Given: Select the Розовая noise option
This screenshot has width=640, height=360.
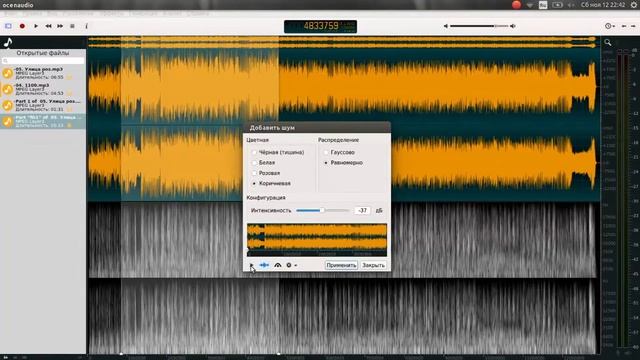Looking at the screenshot, I should click(266, 173).
